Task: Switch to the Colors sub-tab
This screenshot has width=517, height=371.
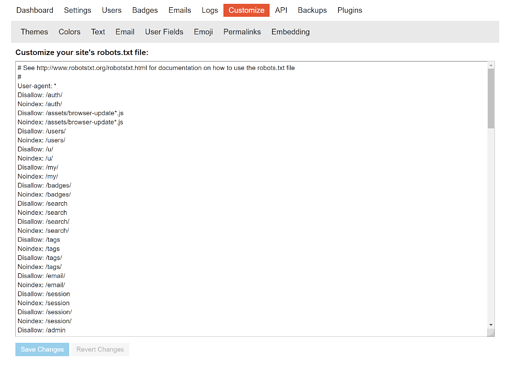Action: 69,32
